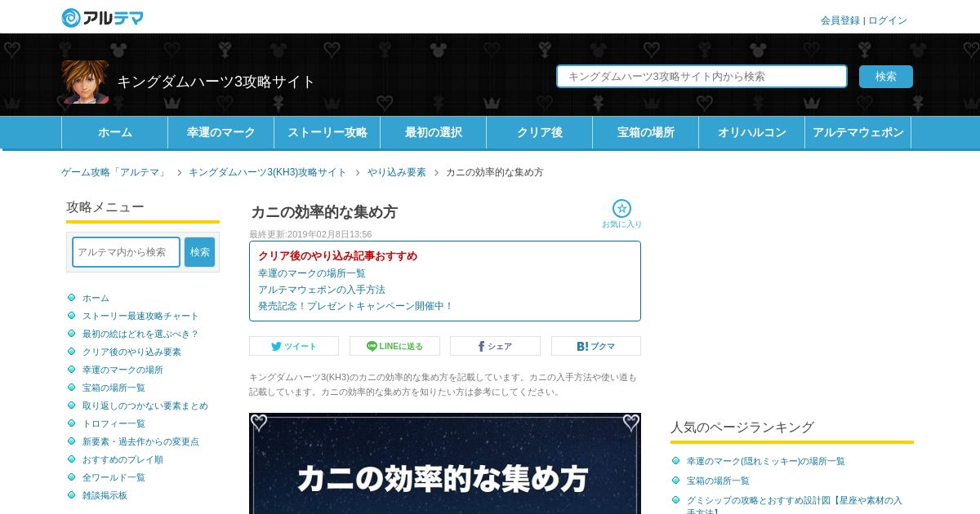Open ranking グミシップの攻略とおすすめ設計図 link
The width and height of the screenshot is (980, 514).
(x=795, y=504)
